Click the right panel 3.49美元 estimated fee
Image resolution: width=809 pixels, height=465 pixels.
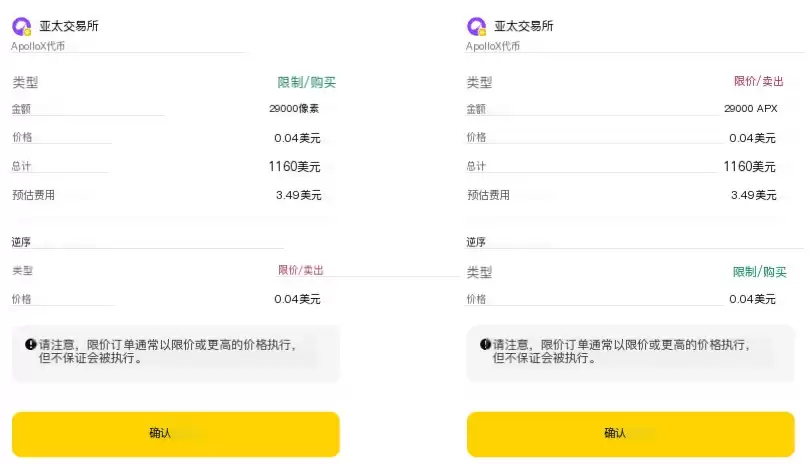click(753, 195)
